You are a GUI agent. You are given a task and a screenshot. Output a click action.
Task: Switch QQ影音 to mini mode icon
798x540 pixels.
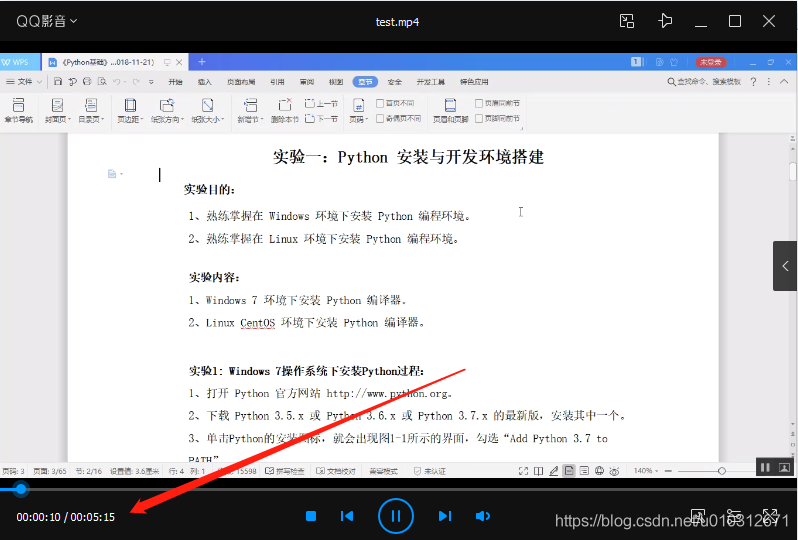(626, 21)
